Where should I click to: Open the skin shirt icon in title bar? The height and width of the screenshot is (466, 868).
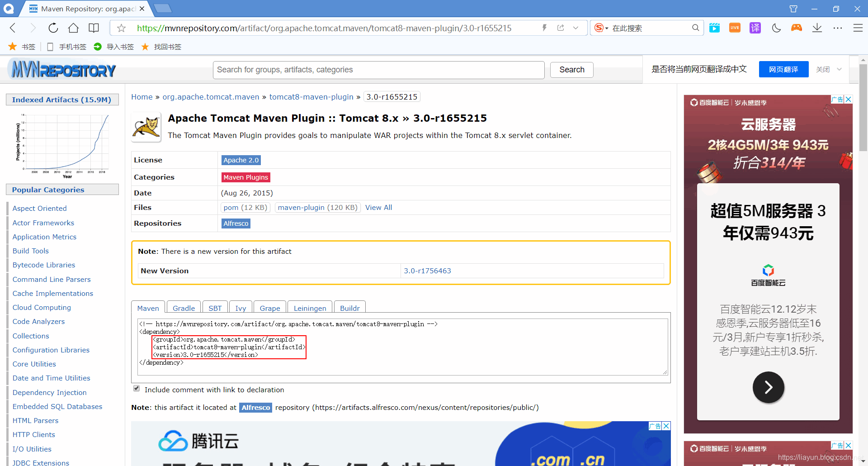point(793,9)
